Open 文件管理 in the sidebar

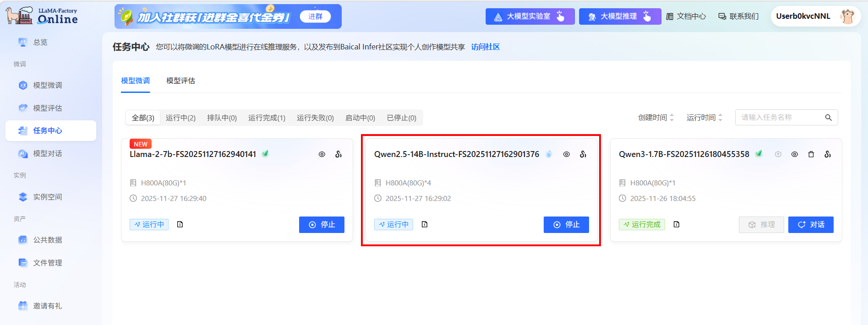coord(51,263)
